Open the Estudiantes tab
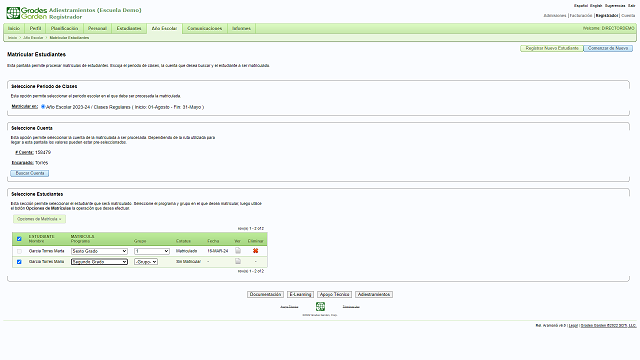Viewport: 640px width, 360px height. [129, 28]
